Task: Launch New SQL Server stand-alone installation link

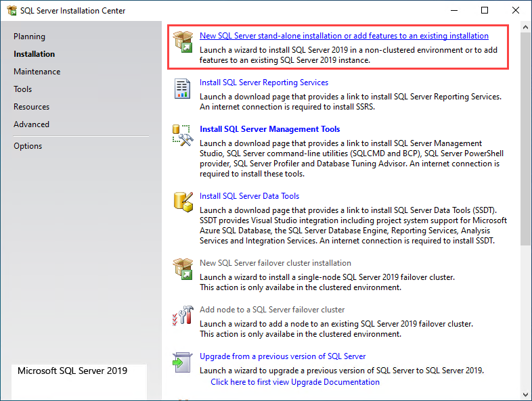Action: [x=344, y=36]
